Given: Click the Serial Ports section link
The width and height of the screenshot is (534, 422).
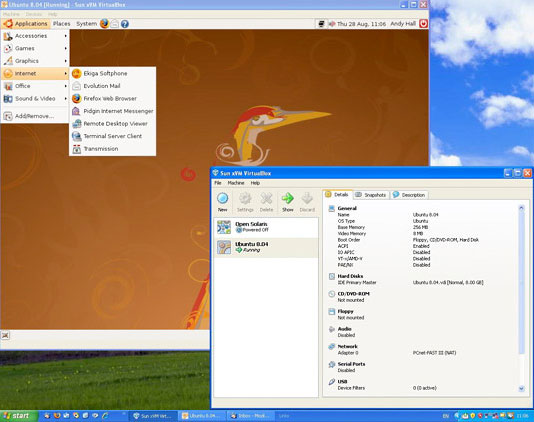Looking at the screenshot, I should tap(351, 364).
